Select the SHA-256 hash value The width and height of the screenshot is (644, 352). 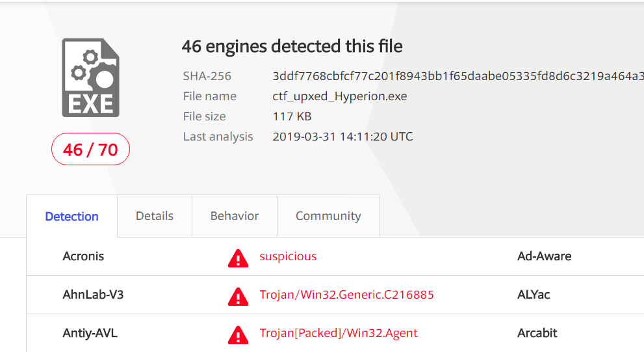click(x=458, y=76)
